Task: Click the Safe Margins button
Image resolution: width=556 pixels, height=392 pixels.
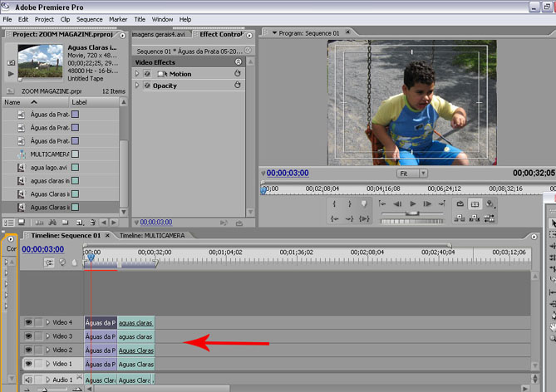Action: 475,204
